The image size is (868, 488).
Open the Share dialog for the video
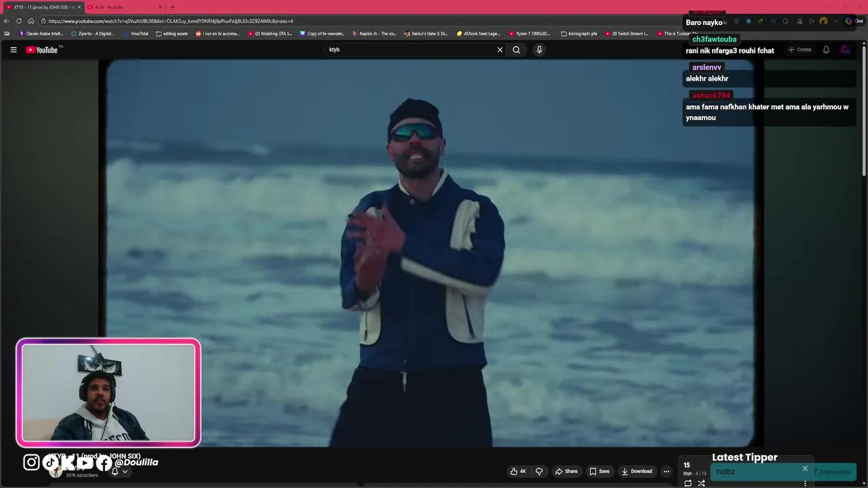point(566,471)
